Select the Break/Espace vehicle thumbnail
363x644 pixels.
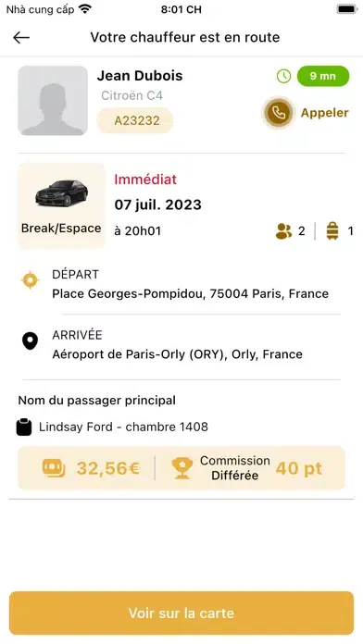pos(61,205)
